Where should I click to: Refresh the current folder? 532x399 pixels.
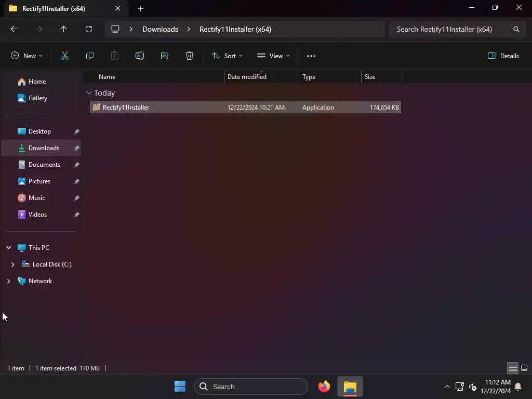point(89,29)
